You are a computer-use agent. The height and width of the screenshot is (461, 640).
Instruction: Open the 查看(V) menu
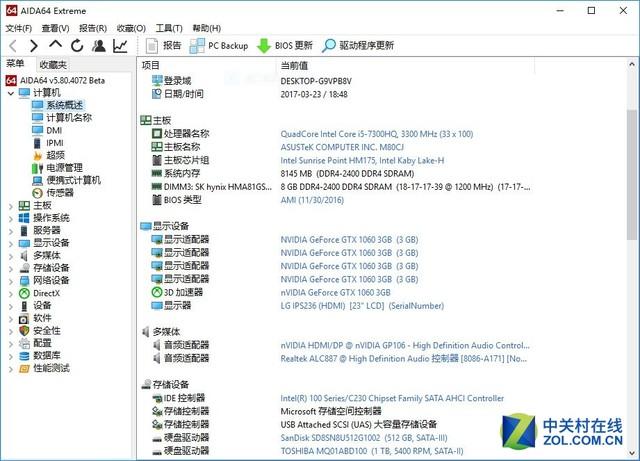(x=55, y=28)
